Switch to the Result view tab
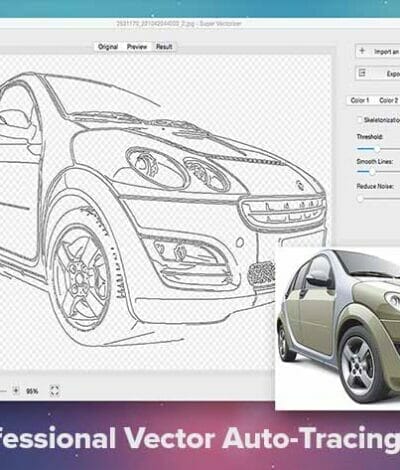This screenshot has height=470, width=400. (164, 47)
